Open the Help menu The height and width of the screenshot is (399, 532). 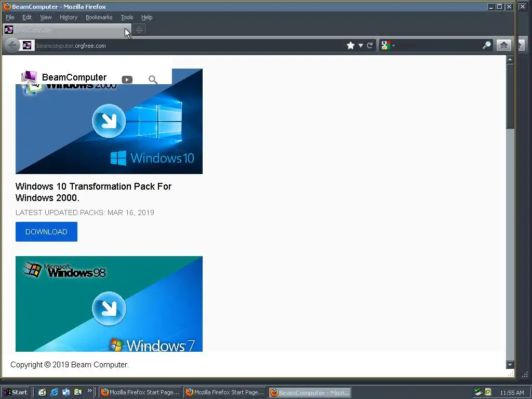coord(147,17)
